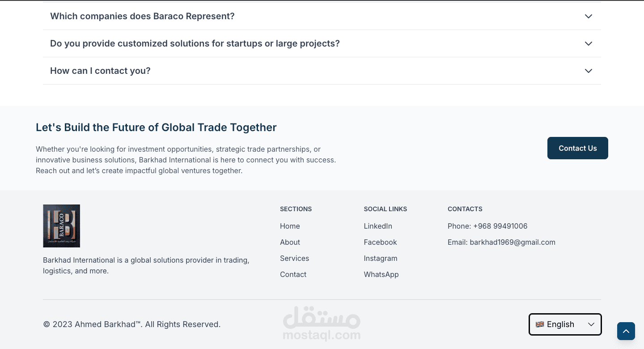Viewport: 644px width, 349px height.
Task: Click the phone number +968 99491006
Action: [500, 226]
